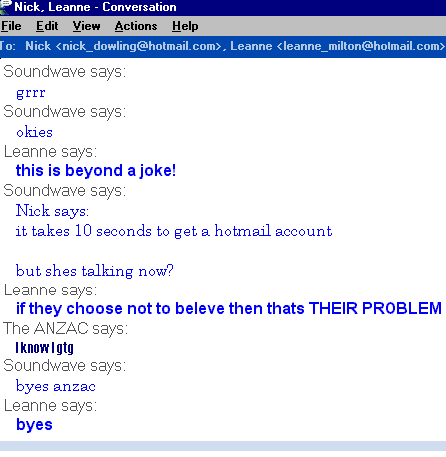Click the 'byes anzac' message

click(x=56, y=387)
